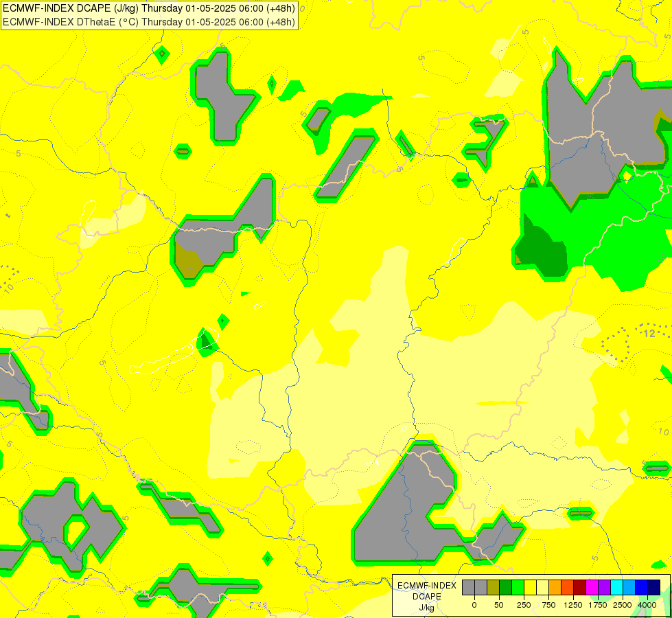Screen dimensions: 672x618
Task: Click the magenta legend swatch
Action: point(592,588)
